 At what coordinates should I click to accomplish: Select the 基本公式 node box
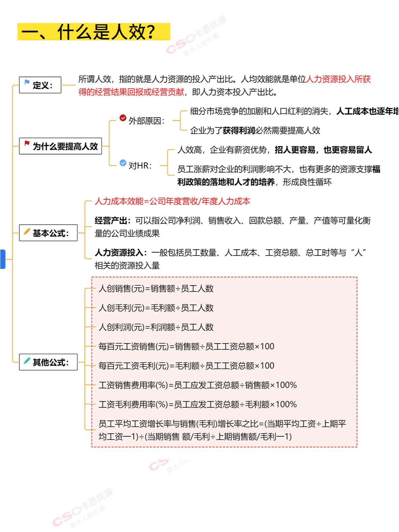coord(48,233)
